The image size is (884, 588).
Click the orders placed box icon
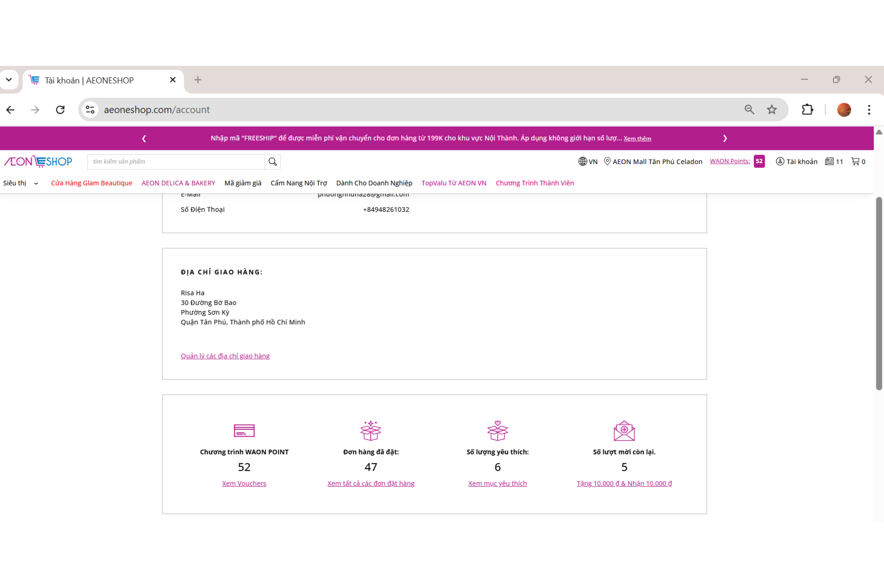(370, 431)
